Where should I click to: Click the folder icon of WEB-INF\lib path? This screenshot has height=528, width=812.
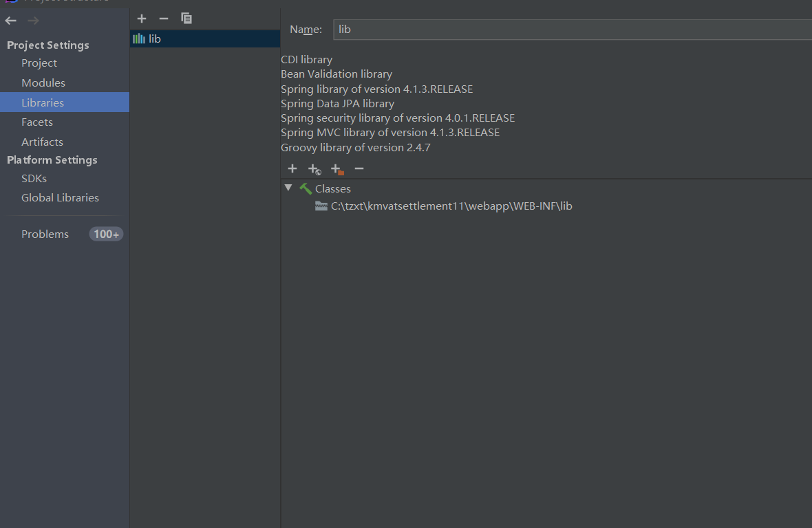coord(321,206)
